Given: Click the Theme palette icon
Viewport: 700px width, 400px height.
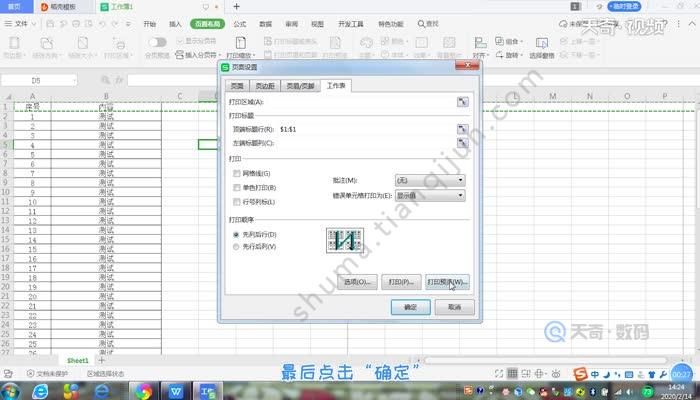Looking at the screenshot, I should click(x=366, y=43).
